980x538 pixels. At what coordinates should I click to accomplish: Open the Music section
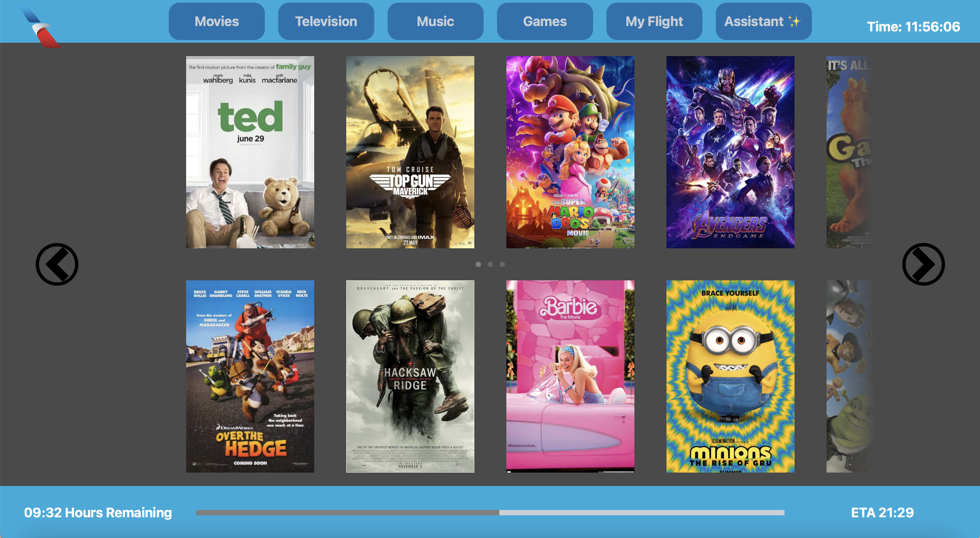click(x=435, y=21)
